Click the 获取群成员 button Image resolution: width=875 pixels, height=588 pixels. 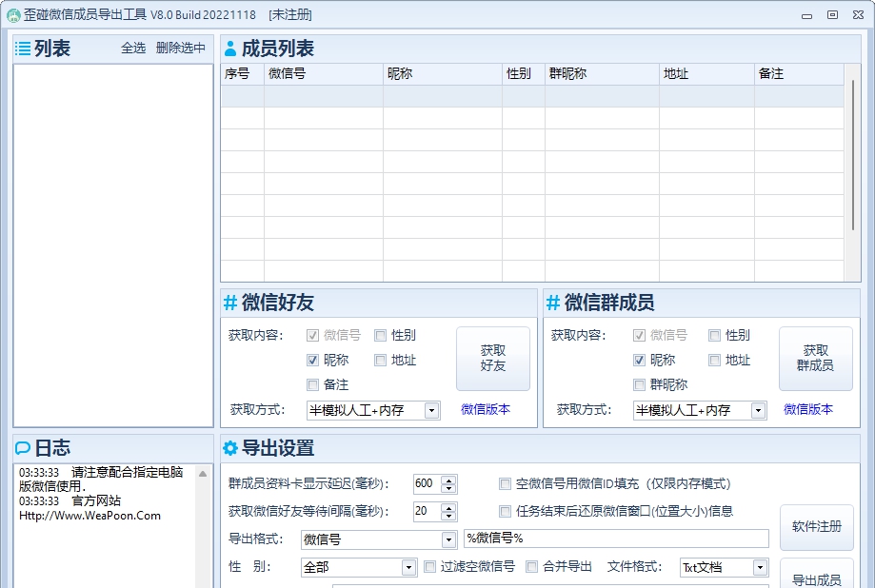click(x=815, y=359)
